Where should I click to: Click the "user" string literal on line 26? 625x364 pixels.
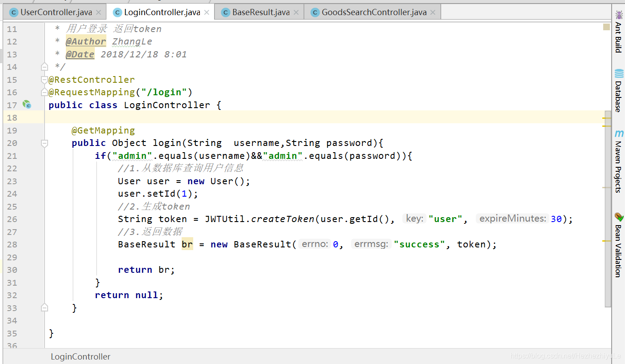click(x=446, y=219)
